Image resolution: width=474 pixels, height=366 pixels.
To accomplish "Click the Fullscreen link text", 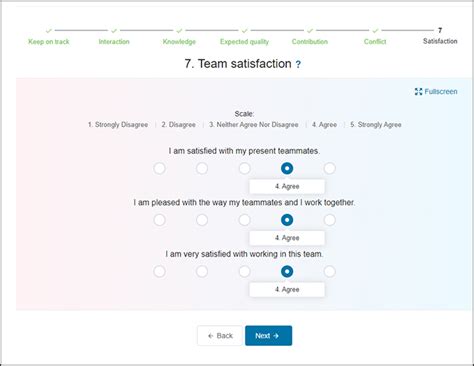I will [x=441, y=92].
